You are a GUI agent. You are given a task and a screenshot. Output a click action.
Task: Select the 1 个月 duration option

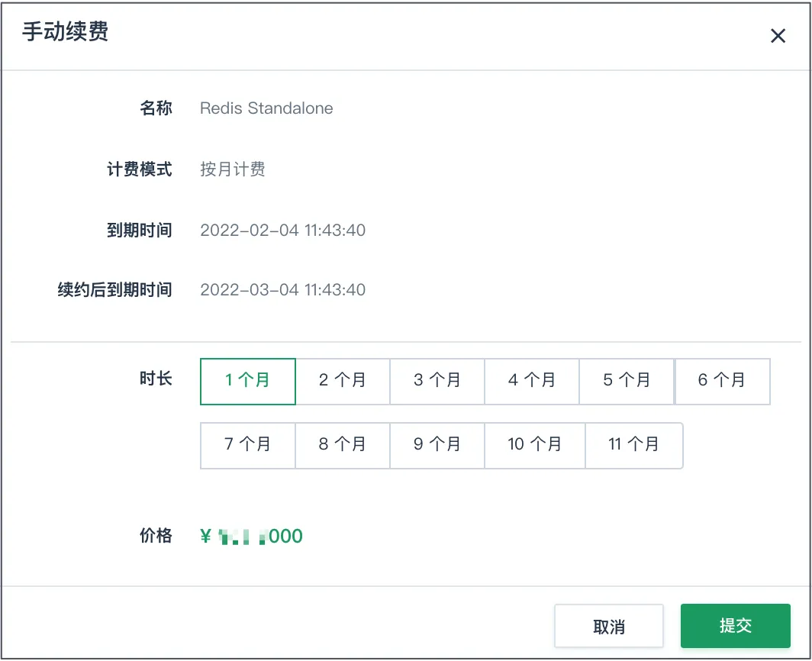click(247, 382)
